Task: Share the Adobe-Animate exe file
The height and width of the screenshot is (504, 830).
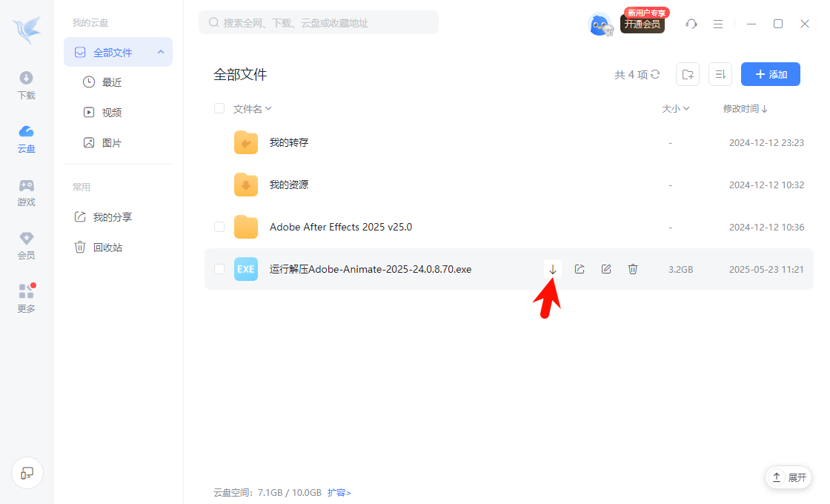Action: (x=580, y=269)
